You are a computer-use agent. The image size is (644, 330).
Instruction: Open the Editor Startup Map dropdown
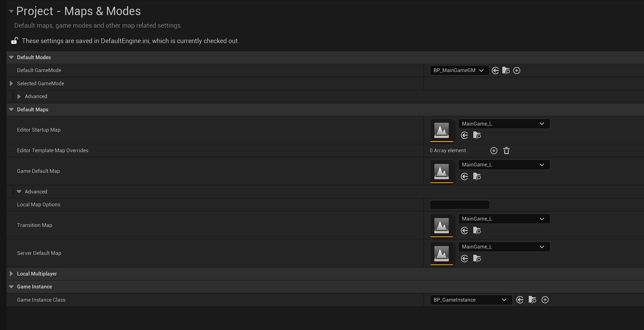(504, 124)
